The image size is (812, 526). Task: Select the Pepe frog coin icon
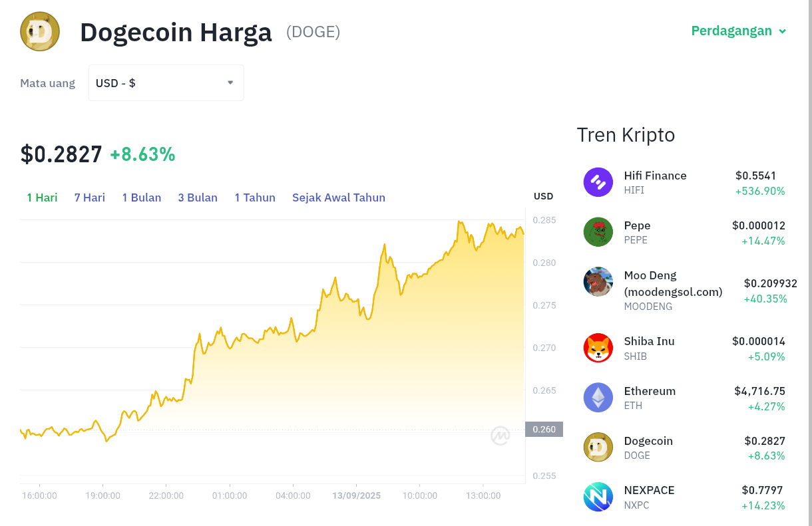pyautogui.click(x=598, y=232)
